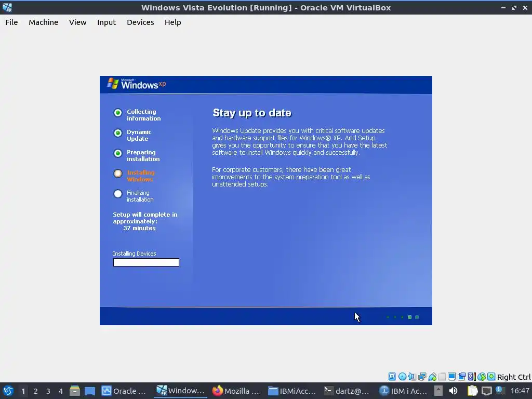Click the Windows XP logo in setup
Image resolution: width=532 pixels, height=399 pixels.
(137, 84)
